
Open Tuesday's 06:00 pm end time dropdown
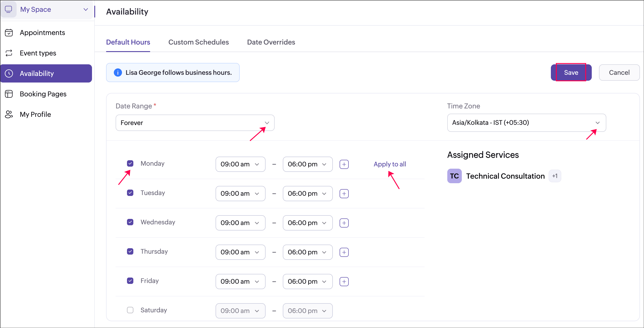click(307, 194)
